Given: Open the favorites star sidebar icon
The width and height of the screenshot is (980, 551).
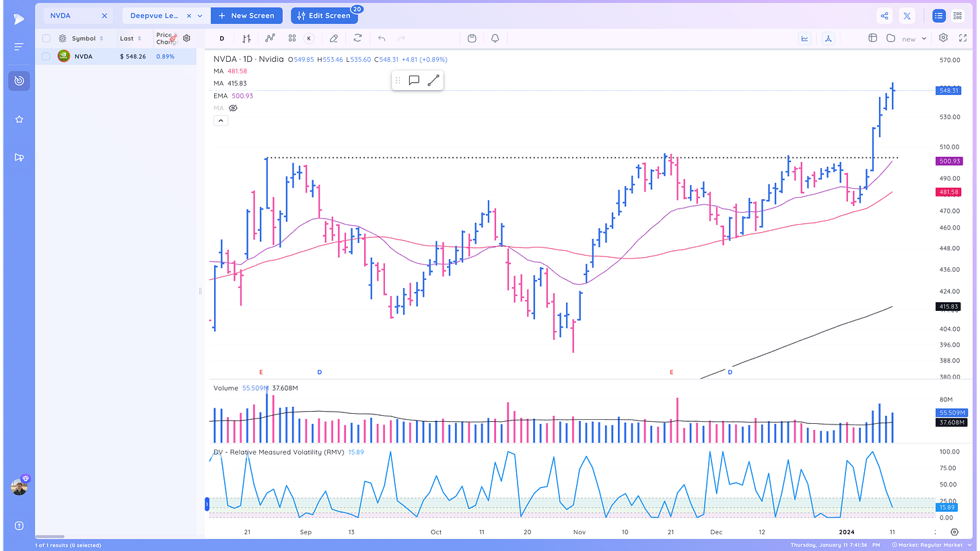Looking at the screenshot, I should (19, 119).
